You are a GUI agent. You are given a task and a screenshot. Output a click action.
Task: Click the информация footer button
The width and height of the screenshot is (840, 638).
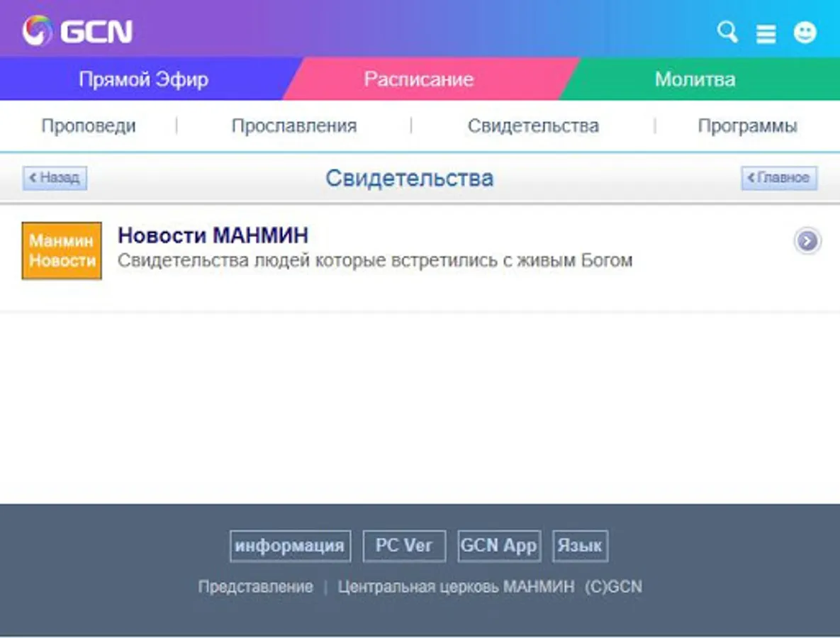290,546
